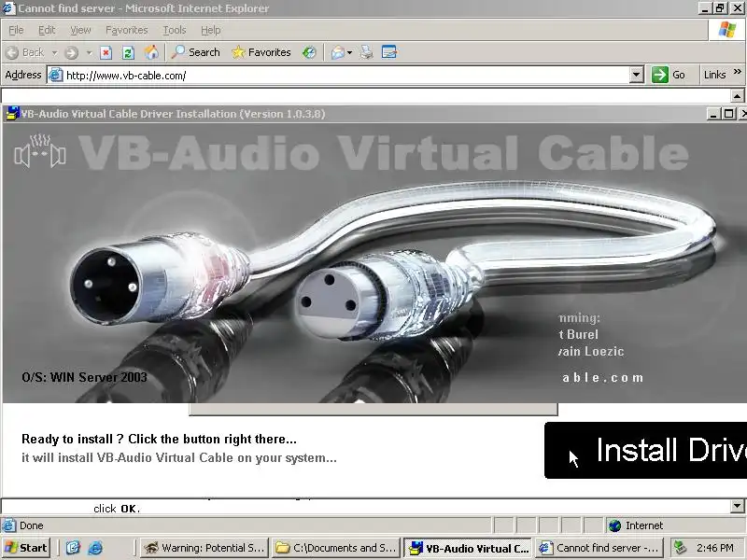
Task: Click the VB-Audio installer title bar icon
Action: (x=12, y=114)
